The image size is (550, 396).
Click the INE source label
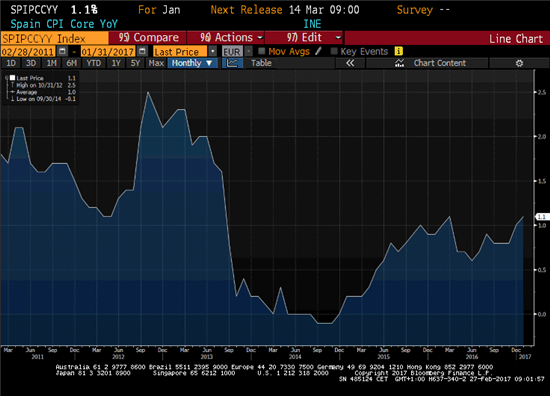click(312, 24)
